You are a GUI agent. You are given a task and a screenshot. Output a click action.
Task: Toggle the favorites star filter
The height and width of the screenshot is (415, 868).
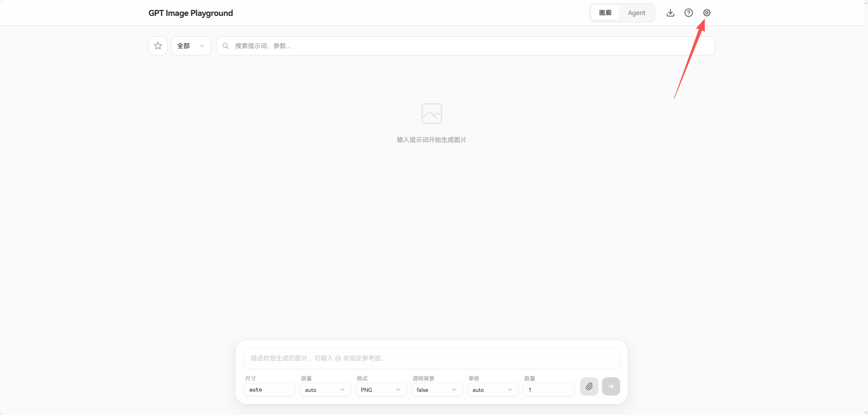[158, 46]
